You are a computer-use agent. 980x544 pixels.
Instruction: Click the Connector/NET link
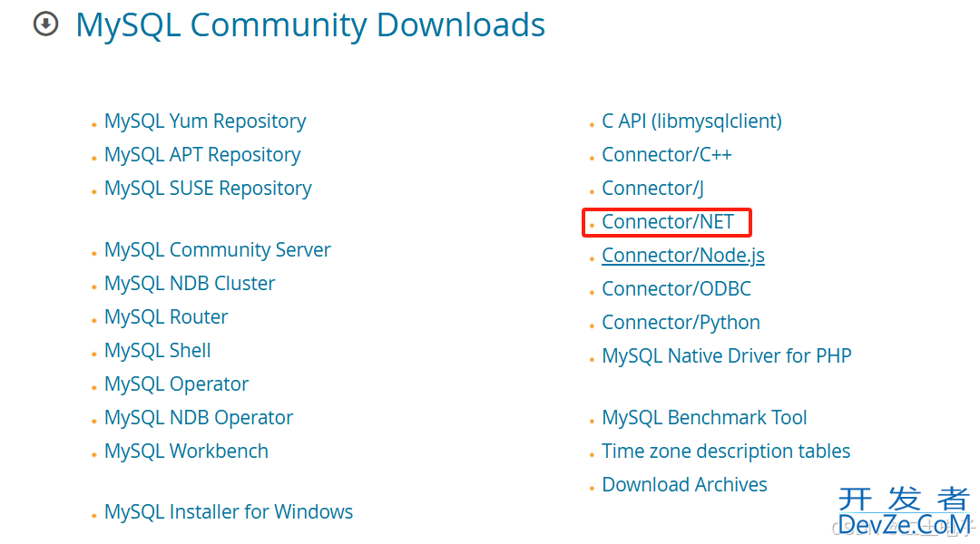tap(668, 222)
